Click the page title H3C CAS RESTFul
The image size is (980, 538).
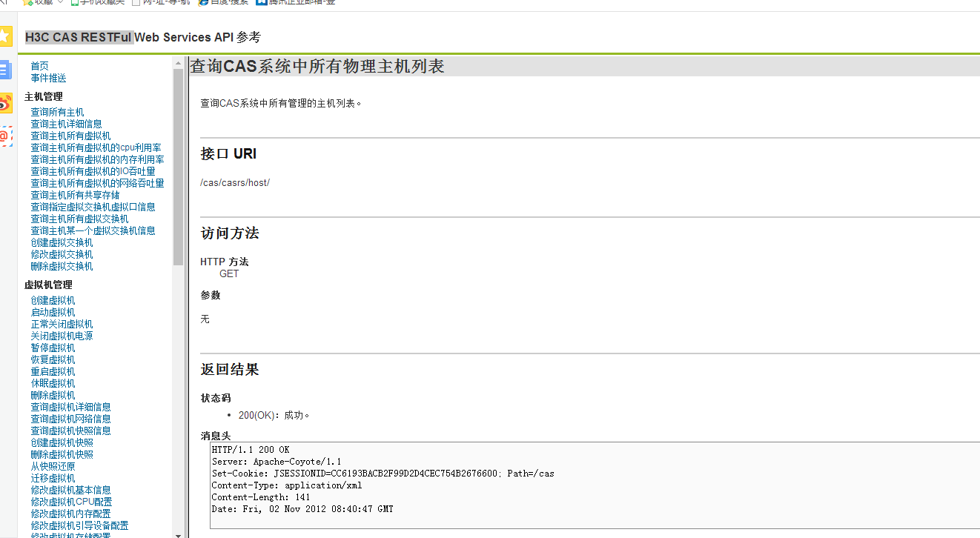coord(79,37)
